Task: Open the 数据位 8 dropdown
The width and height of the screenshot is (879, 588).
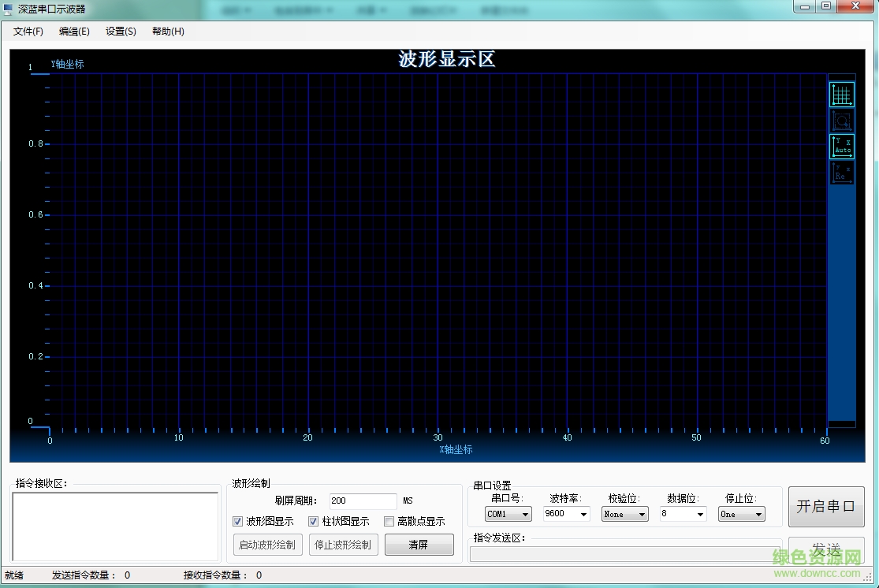Action: click(x=683, y=514)
